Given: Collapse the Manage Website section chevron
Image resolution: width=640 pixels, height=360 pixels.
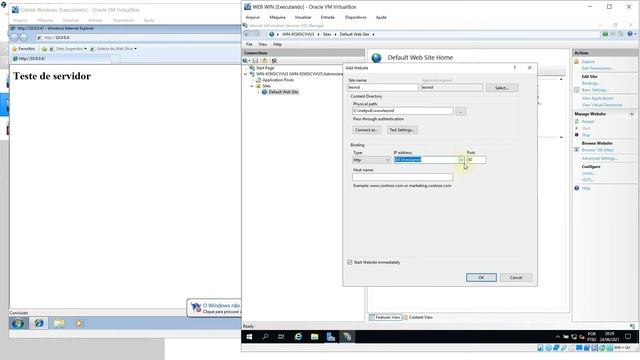Looking at the screenshot, I should 631,114.
